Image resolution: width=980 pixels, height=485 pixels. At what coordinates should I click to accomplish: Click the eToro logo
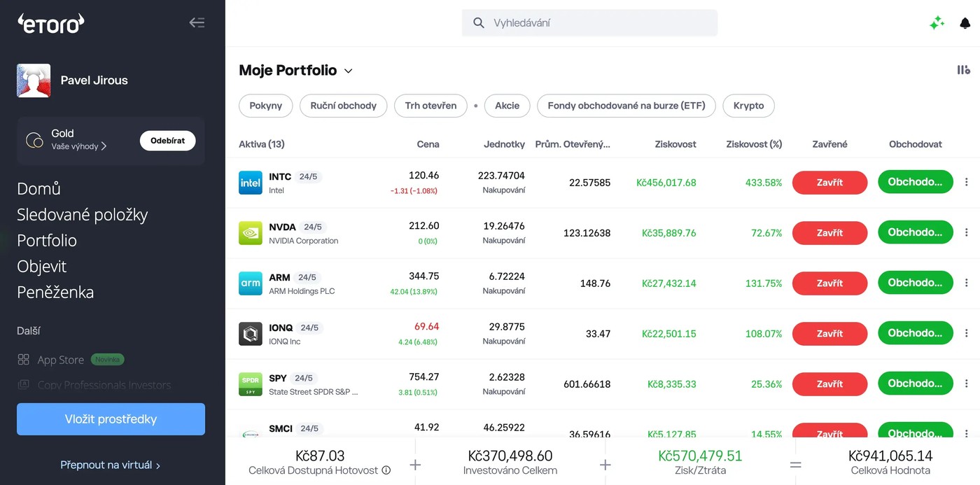coord(50,23)
